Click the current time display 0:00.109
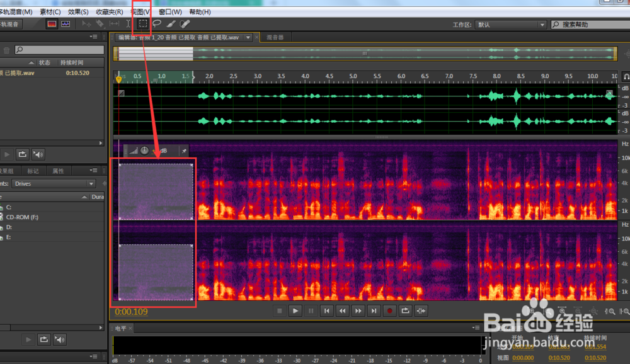 coord(132,312)
